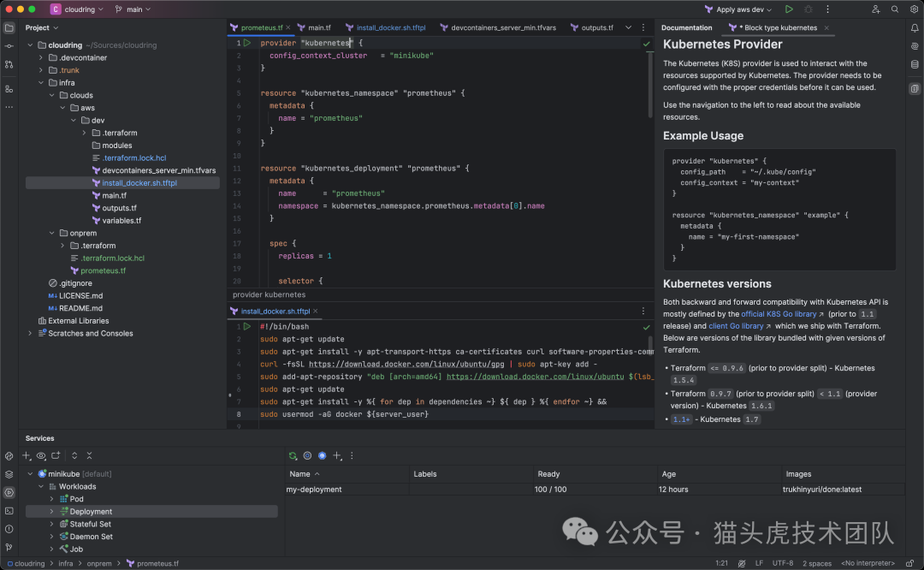924x570 pixels.
Task: Open the Commit tool window
Action: [x=9, y=45]
